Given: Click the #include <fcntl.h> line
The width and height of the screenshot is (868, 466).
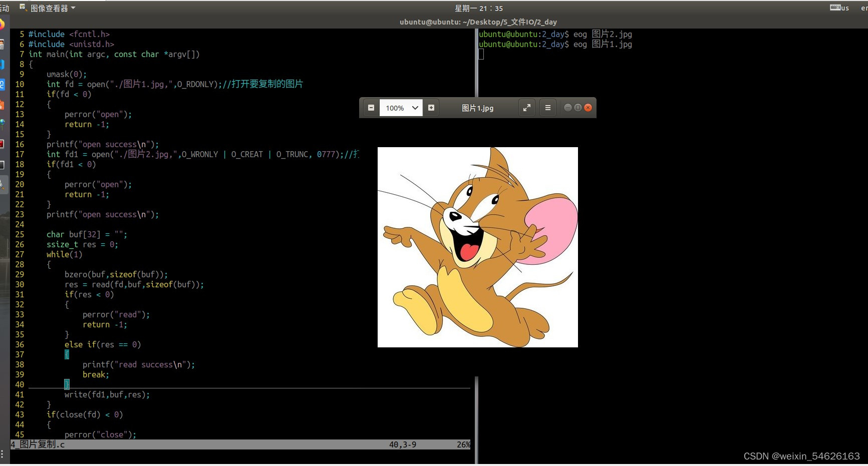Looking at the screenshot, I should click(69, 34).
